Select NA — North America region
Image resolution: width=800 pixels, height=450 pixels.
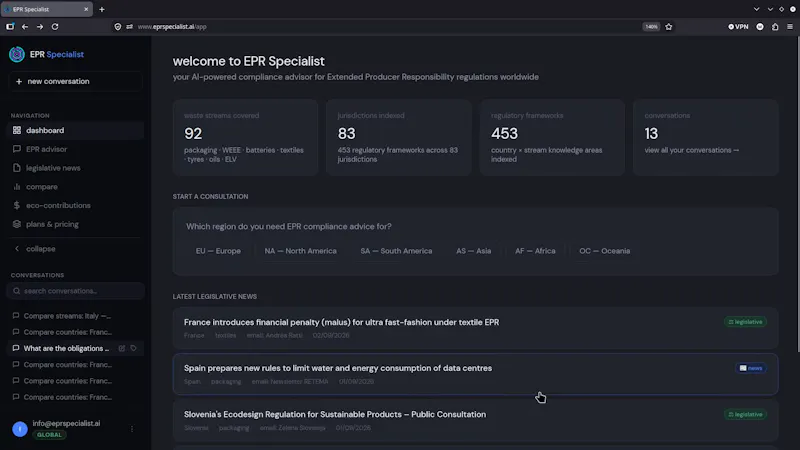(300, 251)
